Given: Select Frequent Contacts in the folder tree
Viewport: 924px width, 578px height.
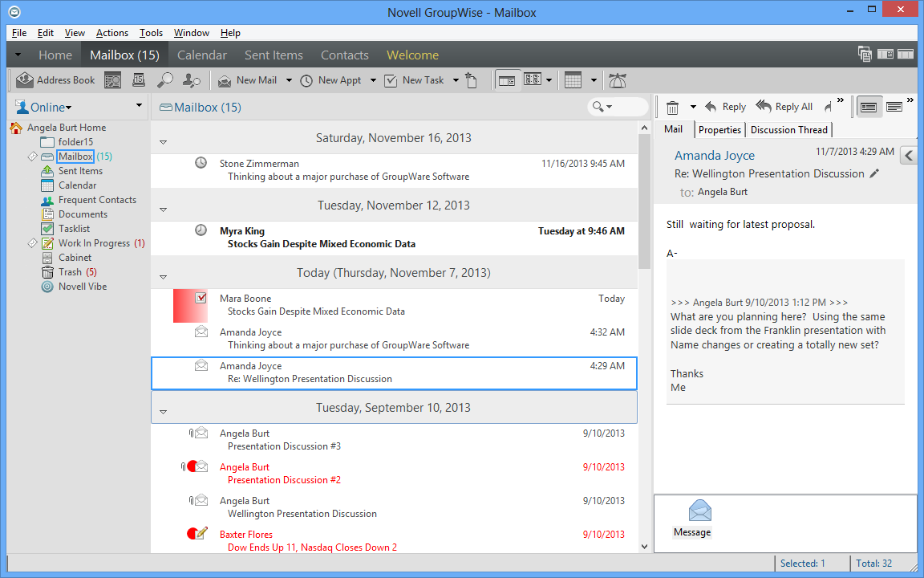Looking at the screenshot, I should pyautogui.click(x=97, y=200).
